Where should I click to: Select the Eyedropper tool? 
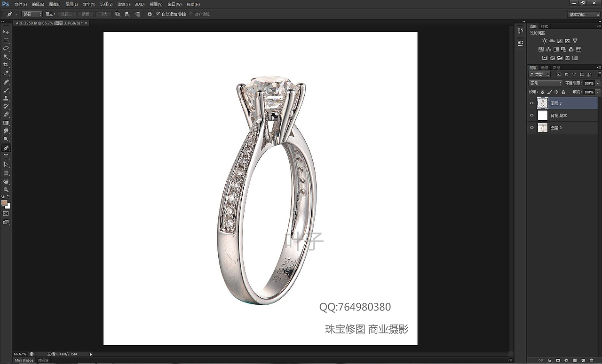6,73
